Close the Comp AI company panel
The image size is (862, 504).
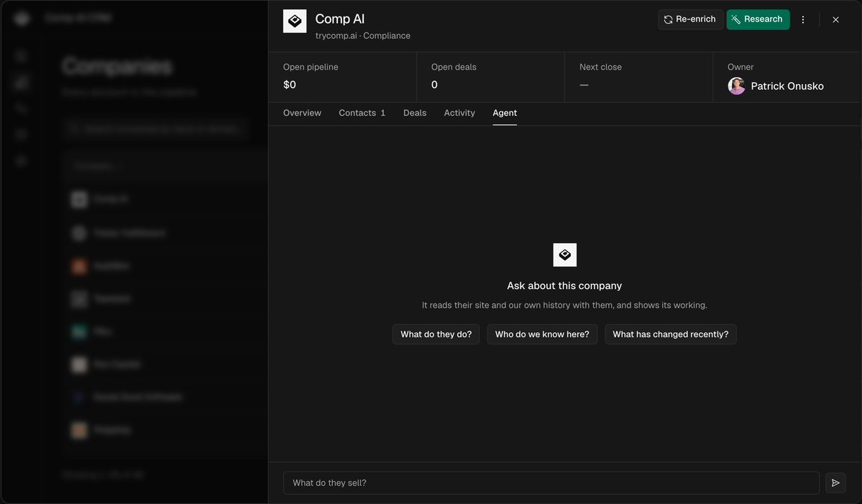tap(835, 19)
